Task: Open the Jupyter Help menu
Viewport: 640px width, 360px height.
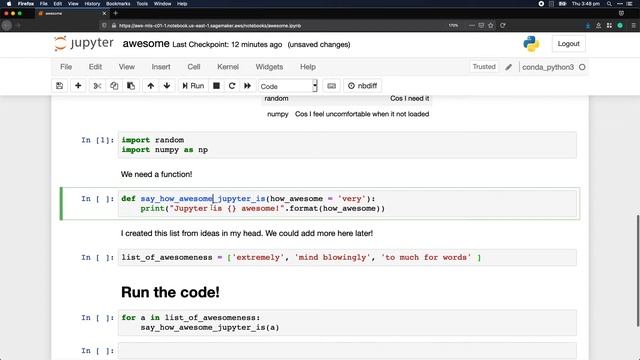Action: coord(308,67)
